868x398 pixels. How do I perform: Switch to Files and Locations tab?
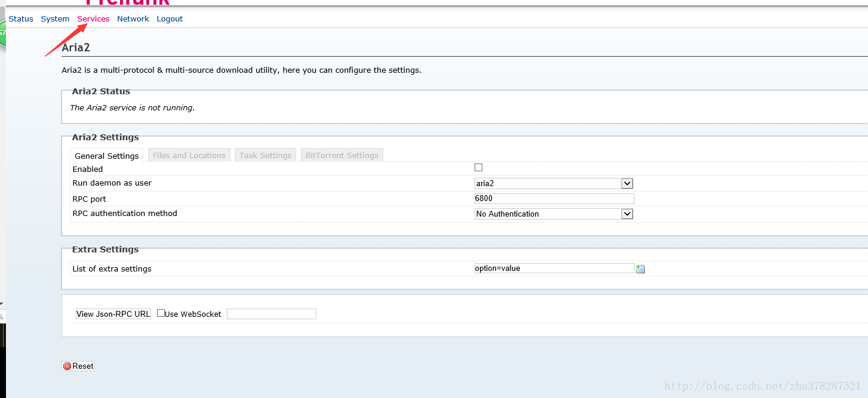pyautogui.click(x=189, y=155)
